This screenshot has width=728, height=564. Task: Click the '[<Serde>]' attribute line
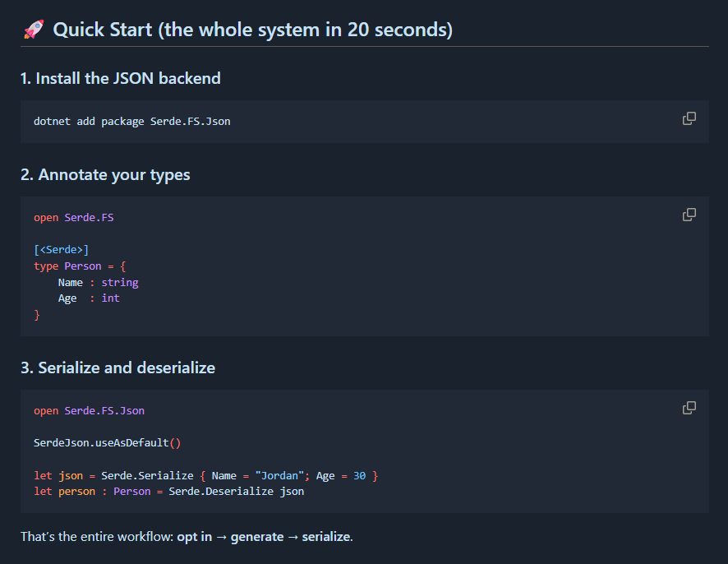(62, 250)
